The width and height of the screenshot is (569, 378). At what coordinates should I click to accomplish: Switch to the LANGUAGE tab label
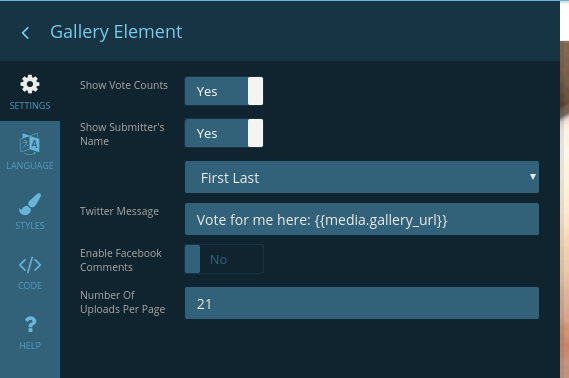[x=30, y=165]
